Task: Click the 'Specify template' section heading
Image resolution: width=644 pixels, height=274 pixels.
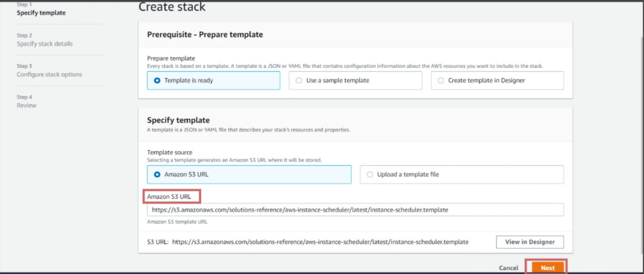Action: coord(178,120)
